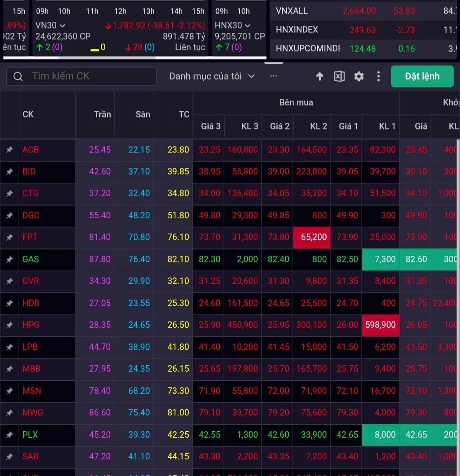Click the pin icon next to LPB

point(9,347)
